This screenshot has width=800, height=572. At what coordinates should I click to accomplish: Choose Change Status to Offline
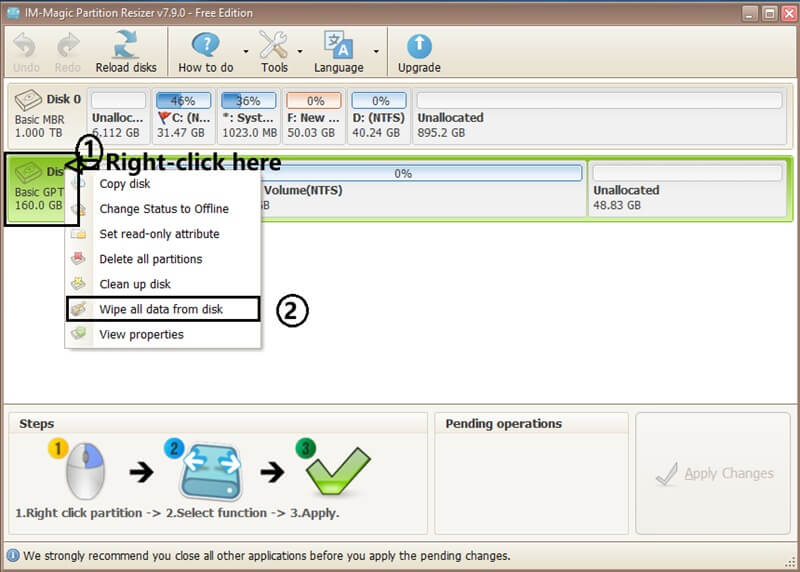coord(163,209)
